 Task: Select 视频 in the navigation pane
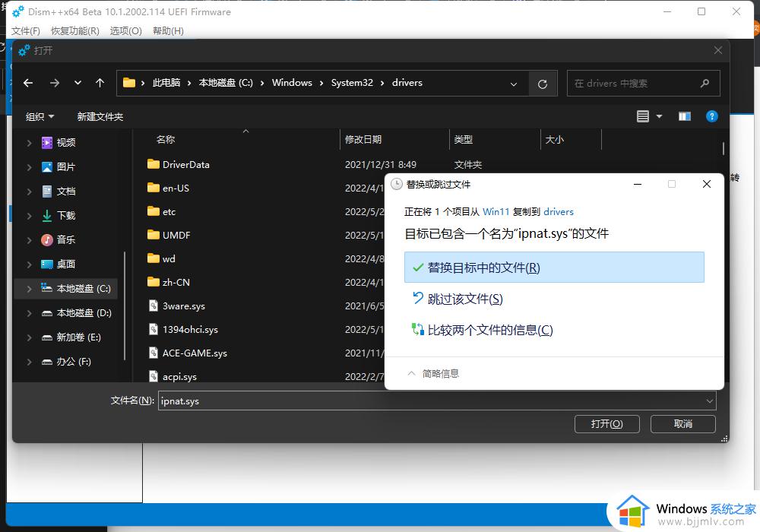[x=66, y=142]
